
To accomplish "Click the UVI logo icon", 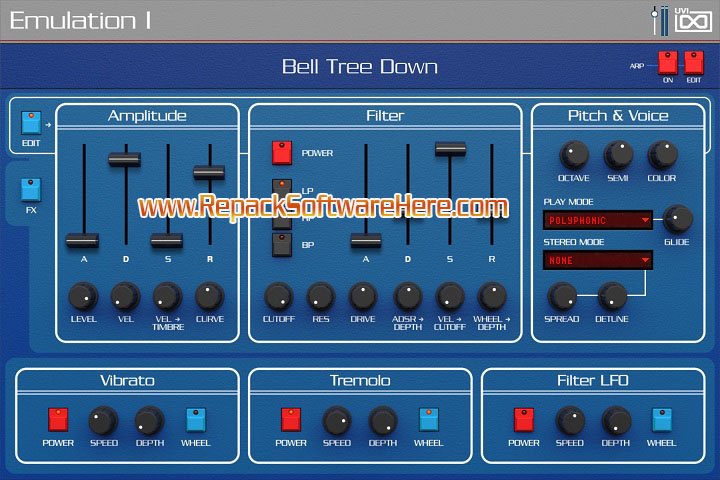I will tap(693, 20).
